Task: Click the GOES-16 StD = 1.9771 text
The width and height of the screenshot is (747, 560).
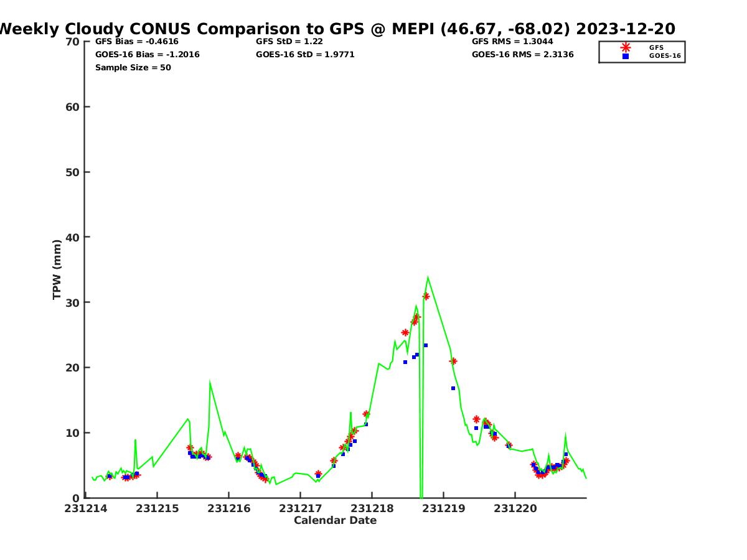Action: (305, 55)
